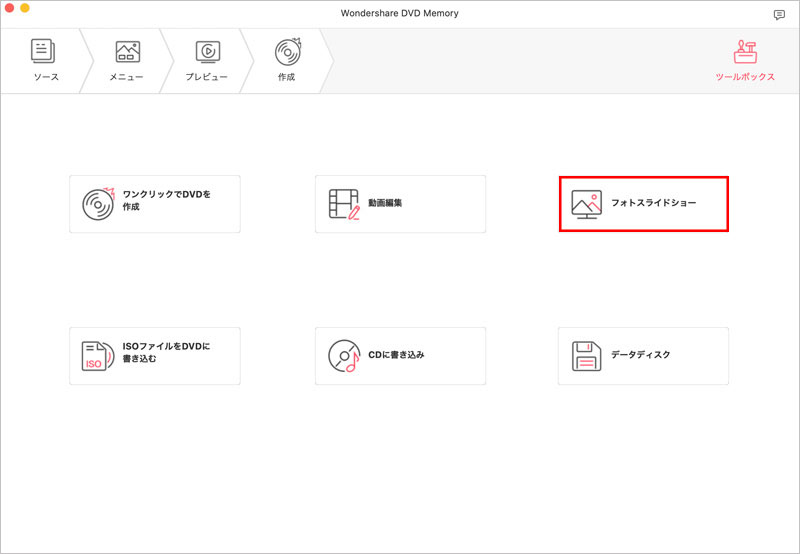Select the 作成 burn step tab
The height and width of the screenshot is (554, 800).
coord(287,61)
